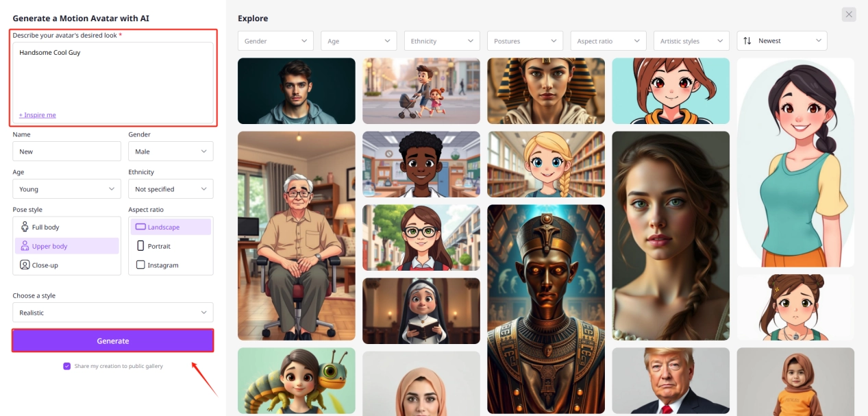The height and width of the screenshot is (416, 868).
Task: Click the Name input field
Action: [x=66, y=151]
